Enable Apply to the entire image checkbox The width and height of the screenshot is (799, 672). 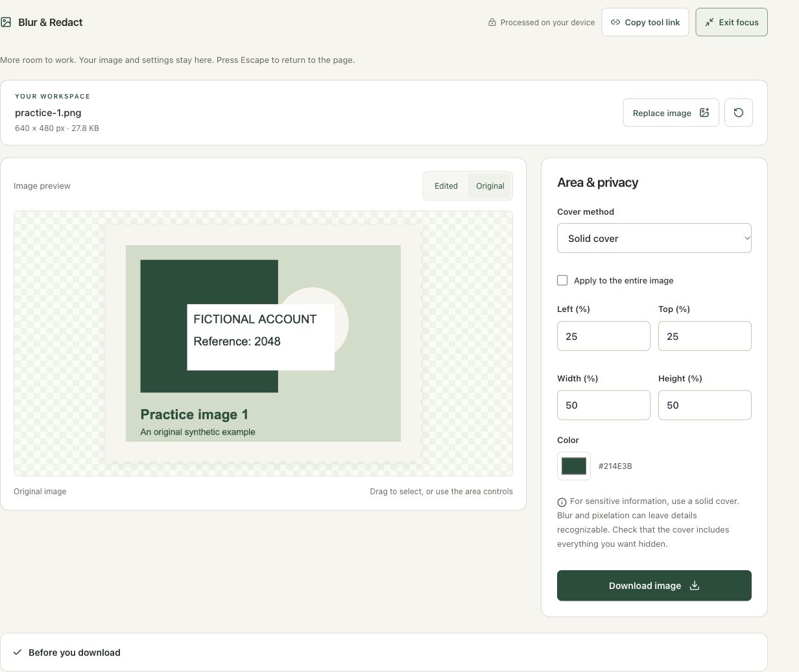tap(562, 280)
